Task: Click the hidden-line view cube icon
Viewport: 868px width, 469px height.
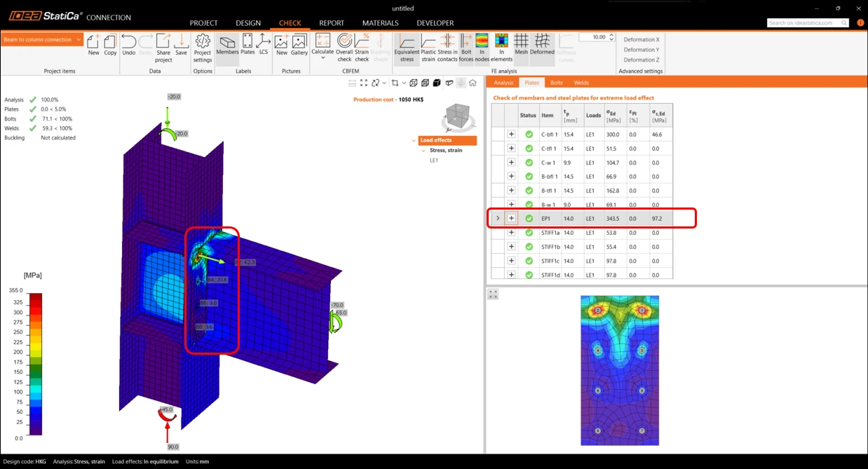Action: 425,83
